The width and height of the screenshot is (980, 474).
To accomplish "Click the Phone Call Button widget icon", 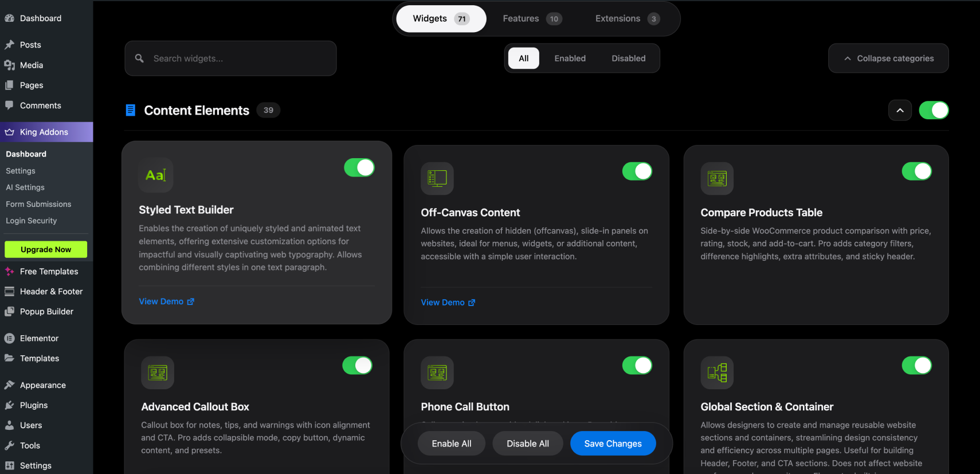I will pos(437,373).
